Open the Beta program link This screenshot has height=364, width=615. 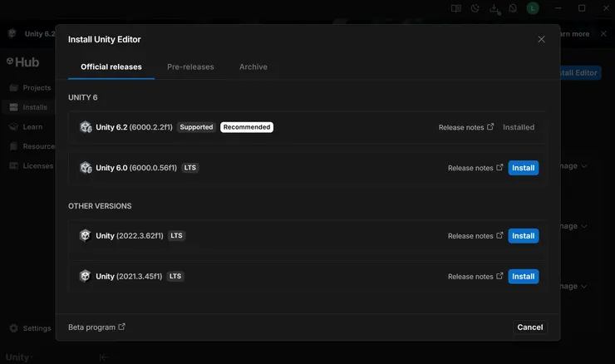96,327
